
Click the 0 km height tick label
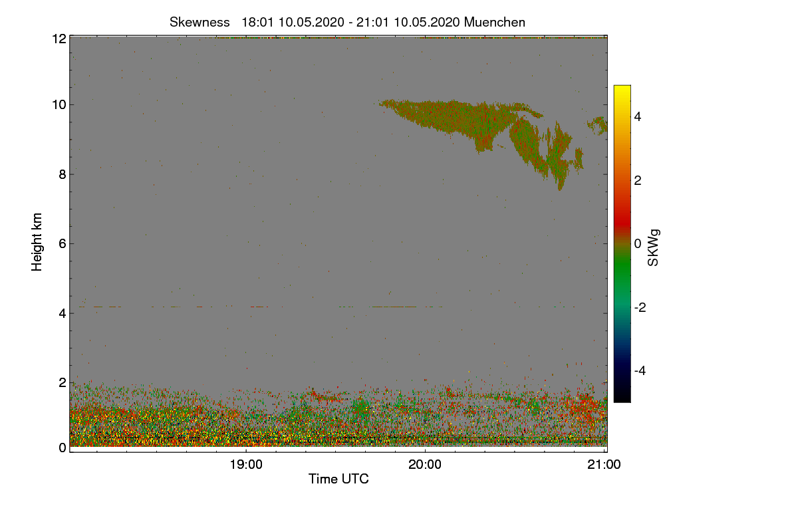(x=63, y=448)
